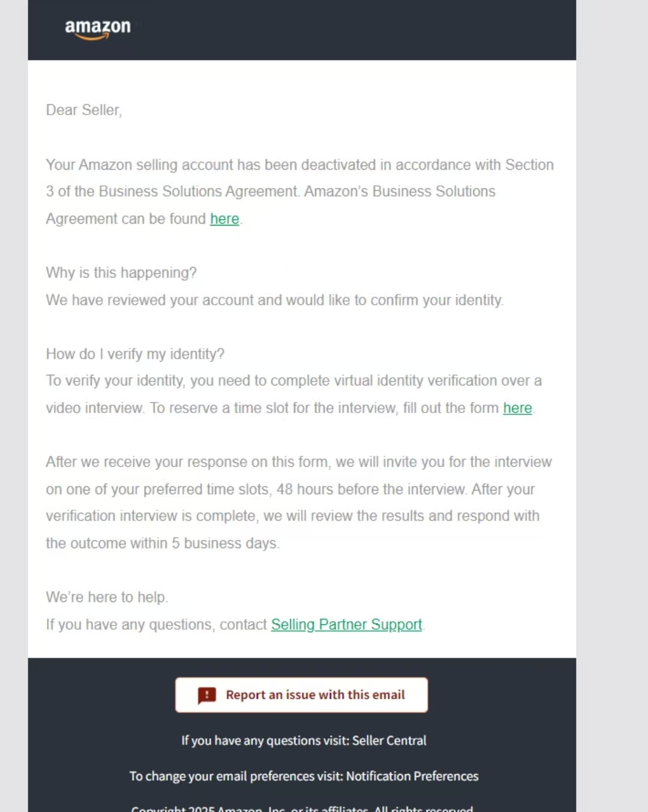Click the 'To change your email preferences visit:' text
Image resolution: width=648 pixels, height=812 pixels.
tap(236, 776)
